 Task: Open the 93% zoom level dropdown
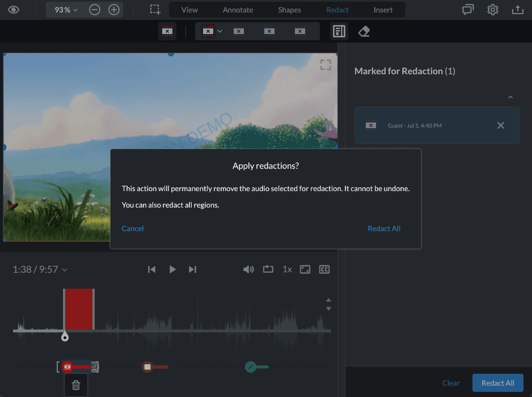click(66, 10)
